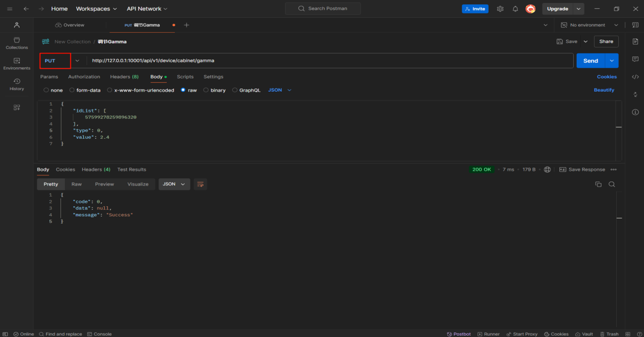Click the blue Send button
This screenshot has width=644, height=337.
coord(590,61)
